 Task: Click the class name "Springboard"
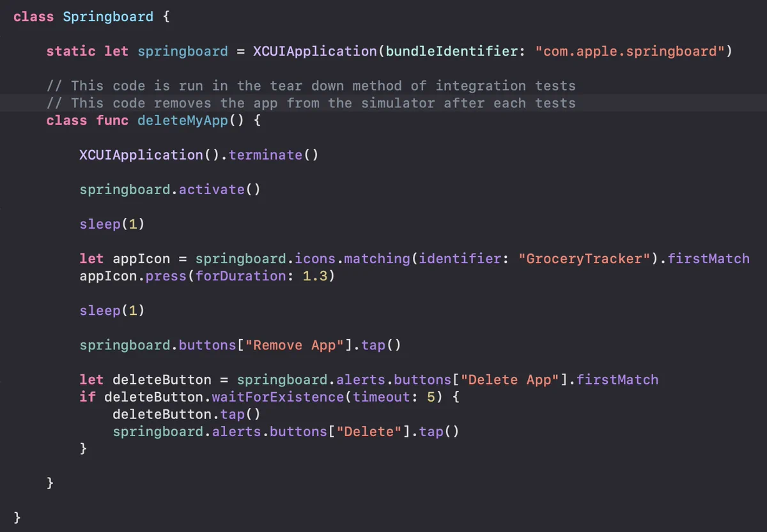coord(108,17)
